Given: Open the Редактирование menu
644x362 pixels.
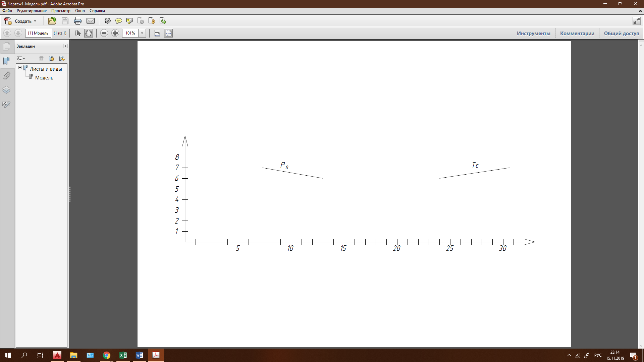Looking at the screenshot, I should point(32,11).
